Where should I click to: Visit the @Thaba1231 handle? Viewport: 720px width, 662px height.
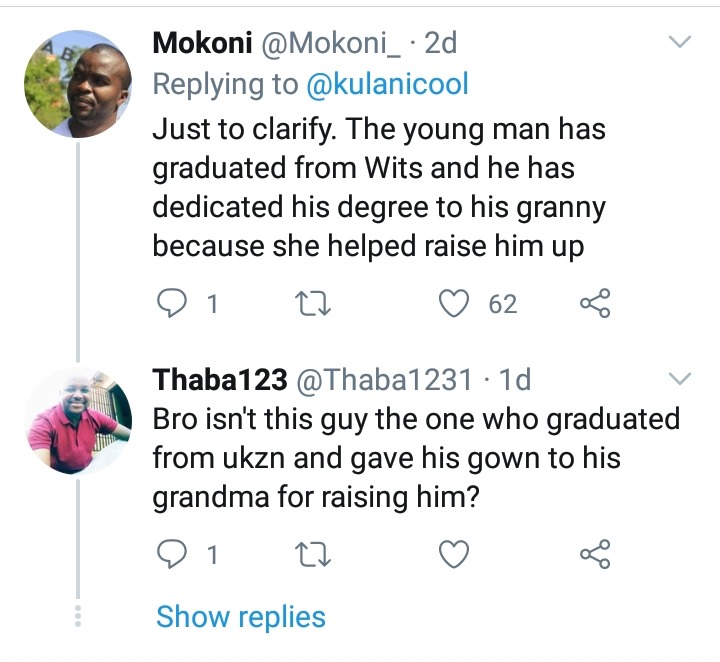384,379
